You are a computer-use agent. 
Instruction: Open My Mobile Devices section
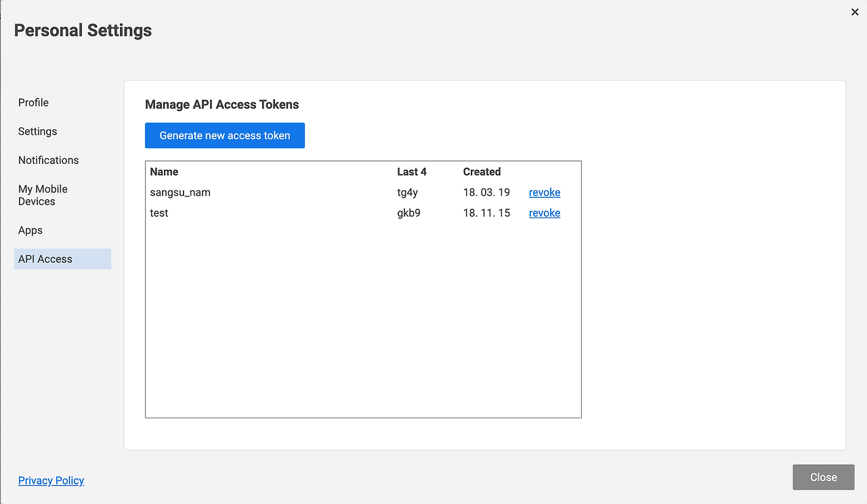click(43, 195)
